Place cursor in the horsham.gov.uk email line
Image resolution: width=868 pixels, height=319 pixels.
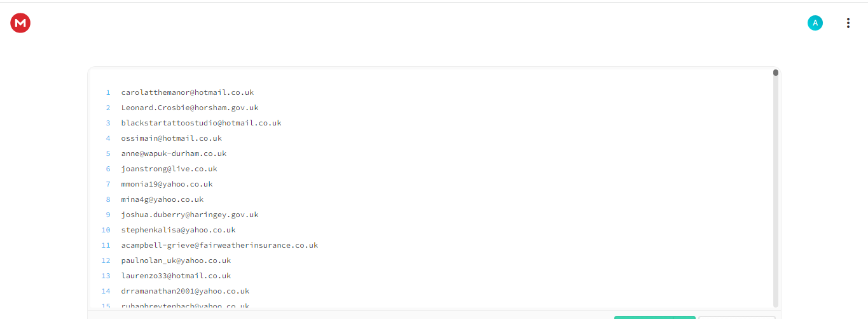pyautogui.click(x=189, y=108)
